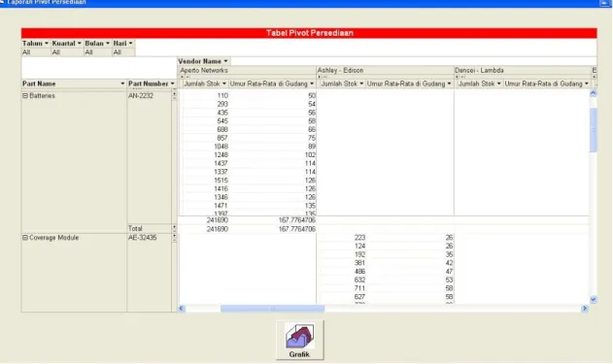Open the Grafik chart button

click(300, 340)
